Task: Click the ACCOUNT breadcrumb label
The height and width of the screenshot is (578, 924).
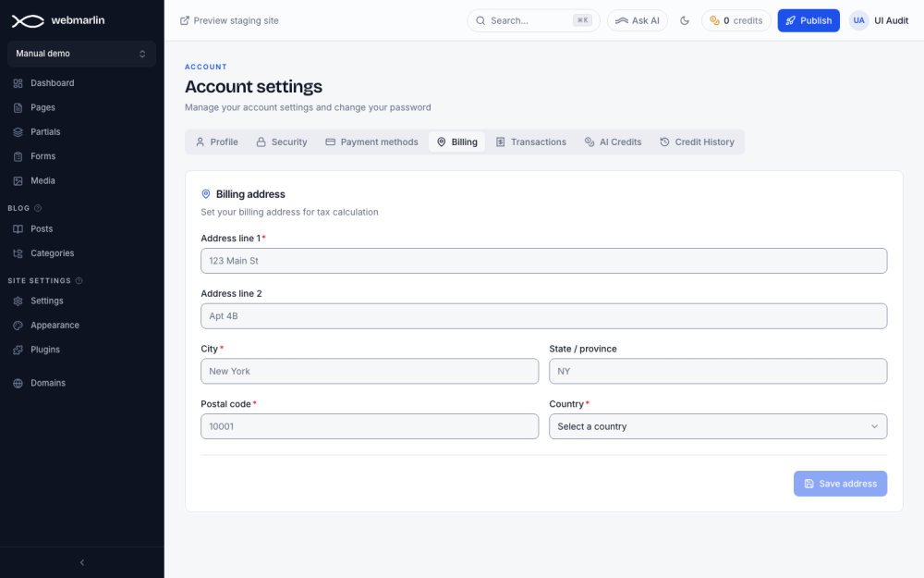Action: pos(206,67)
